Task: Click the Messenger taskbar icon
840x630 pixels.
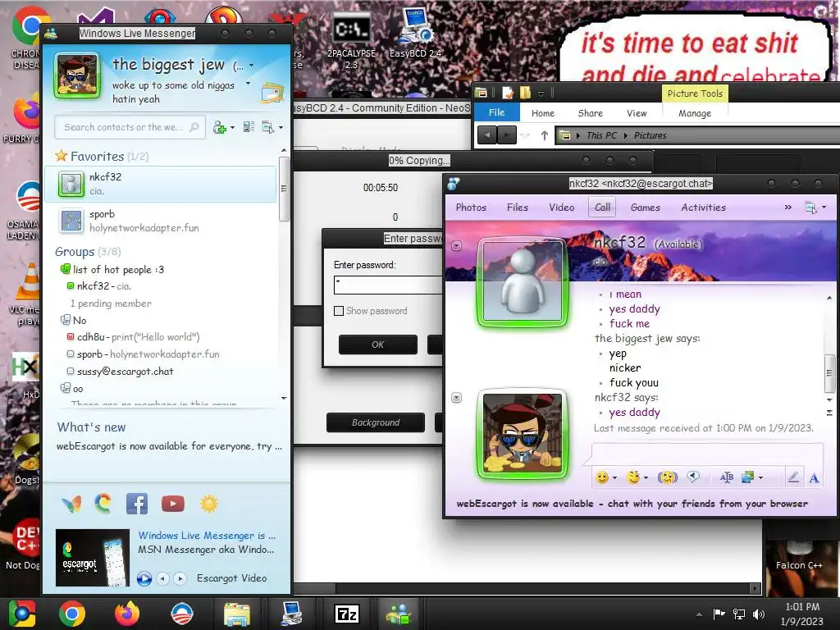Action: [x=398, y=614]
